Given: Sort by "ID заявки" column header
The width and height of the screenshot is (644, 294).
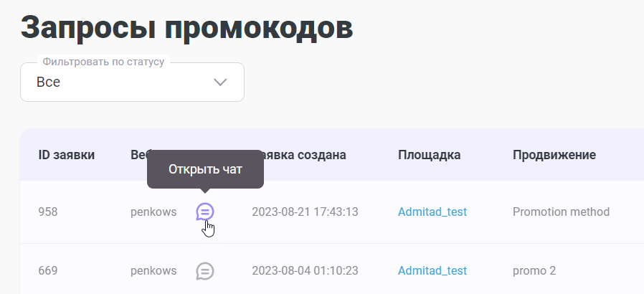Looking at the screenshot, I should (67, 155).
